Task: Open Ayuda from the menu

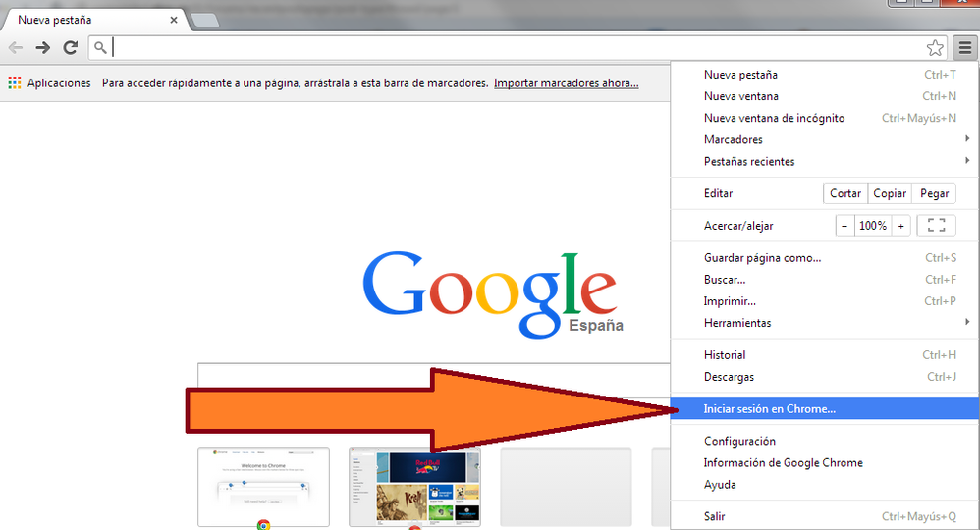Action: pos(825,485)
